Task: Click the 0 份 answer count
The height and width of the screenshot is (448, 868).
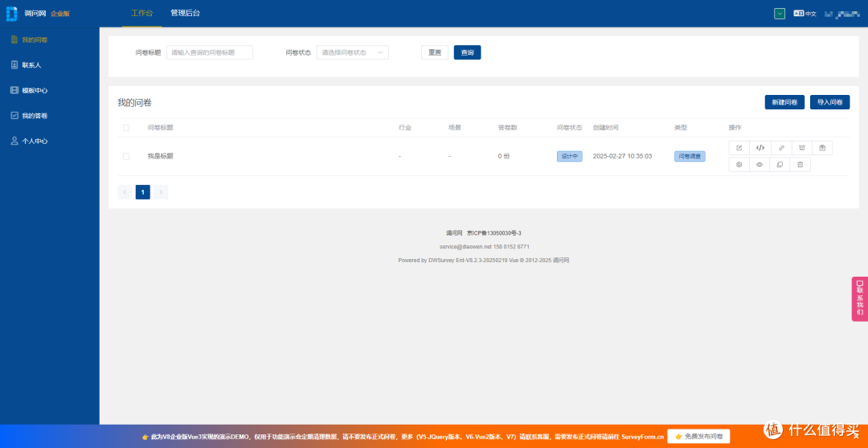Action: pyautogui.click(x=504, y=156)
